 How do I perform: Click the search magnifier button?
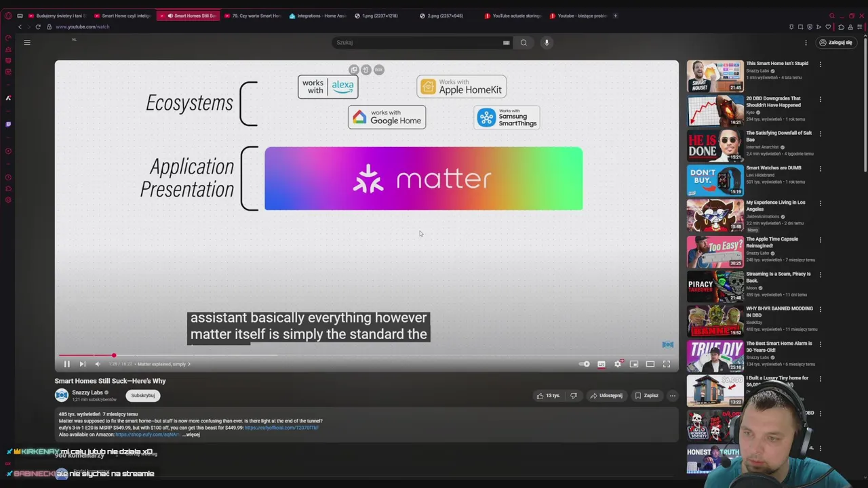(x=524, y=43)
